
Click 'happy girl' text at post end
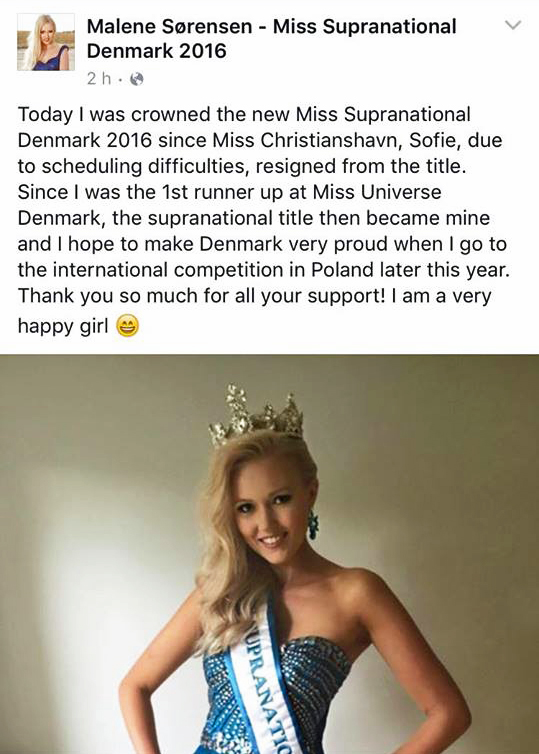tap(63, 327)
